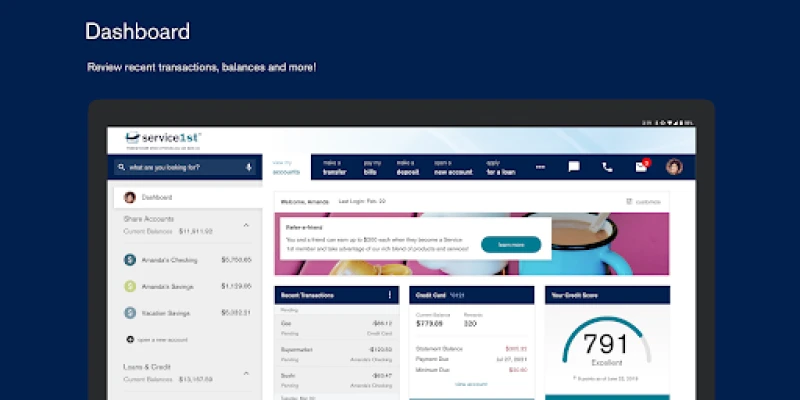Click the three dots more menu
The width and height of the screenshot is (800, 400).
pyautogui.click(x=540, y=167)
